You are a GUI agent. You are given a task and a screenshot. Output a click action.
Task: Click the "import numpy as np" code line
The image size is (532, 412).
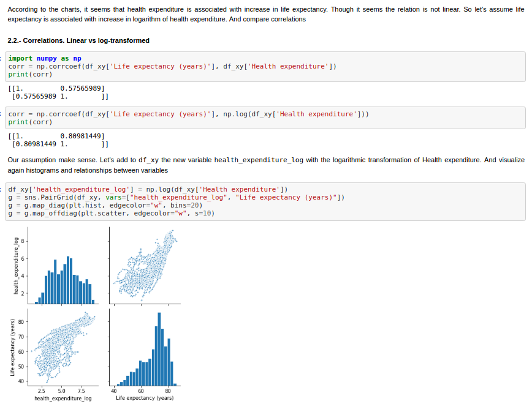45,58
